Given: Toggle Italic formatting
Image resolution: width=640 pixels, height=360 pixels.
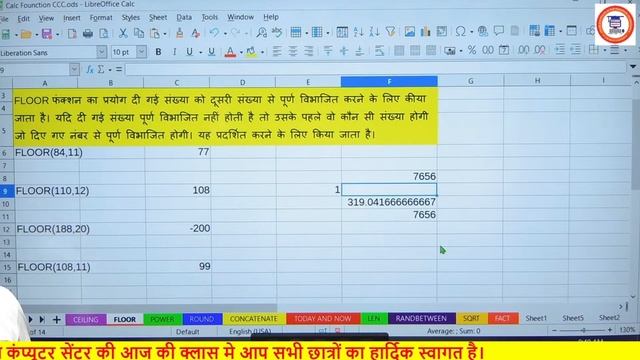Looking at the screenshot, I should click(x=174, y=52).
